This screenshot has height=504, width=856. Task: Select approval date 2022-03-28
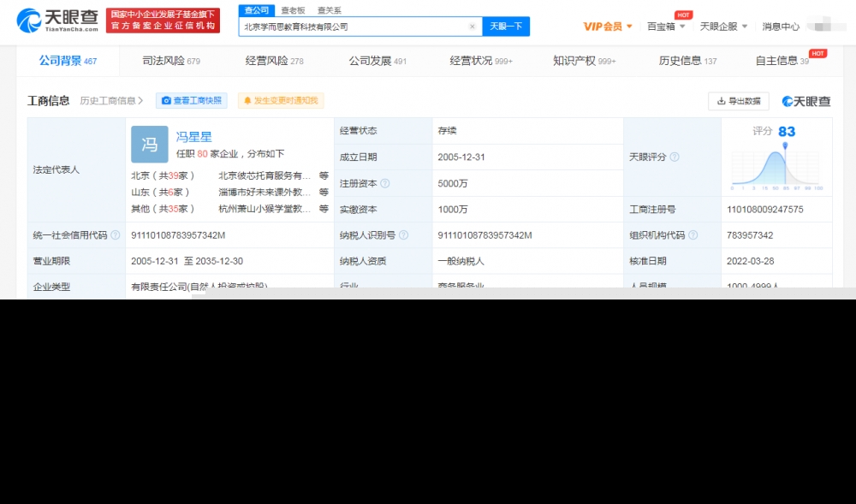[x=750, y=261]
